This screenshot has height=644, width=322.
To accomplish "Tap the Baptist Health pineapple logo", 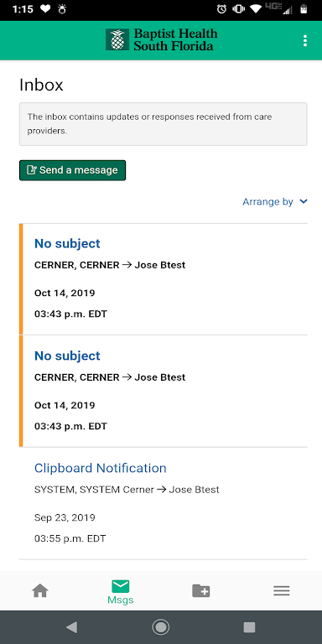I will [x=117, y=40].
